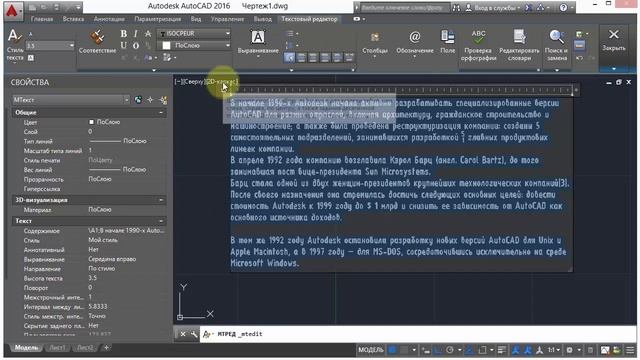Switch to the Вывод ribbon tab
The width and height of the screenshot is (640, 360).
262,19
